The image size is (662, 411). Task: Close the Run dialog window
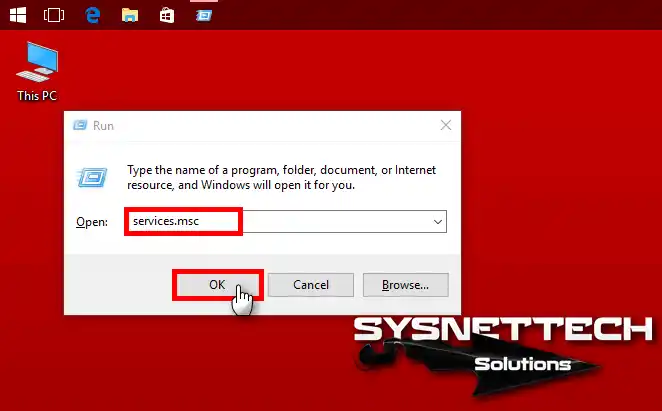point(444,126)
